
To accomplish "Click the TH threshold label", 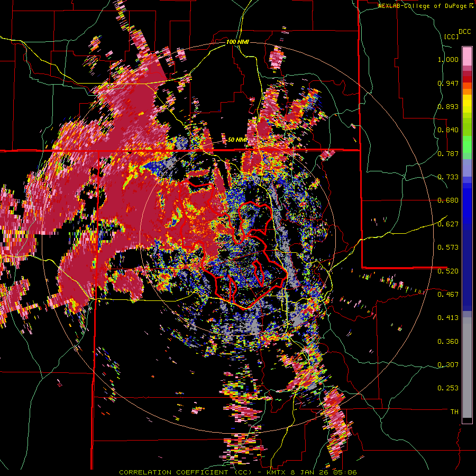I will point(454,412).
